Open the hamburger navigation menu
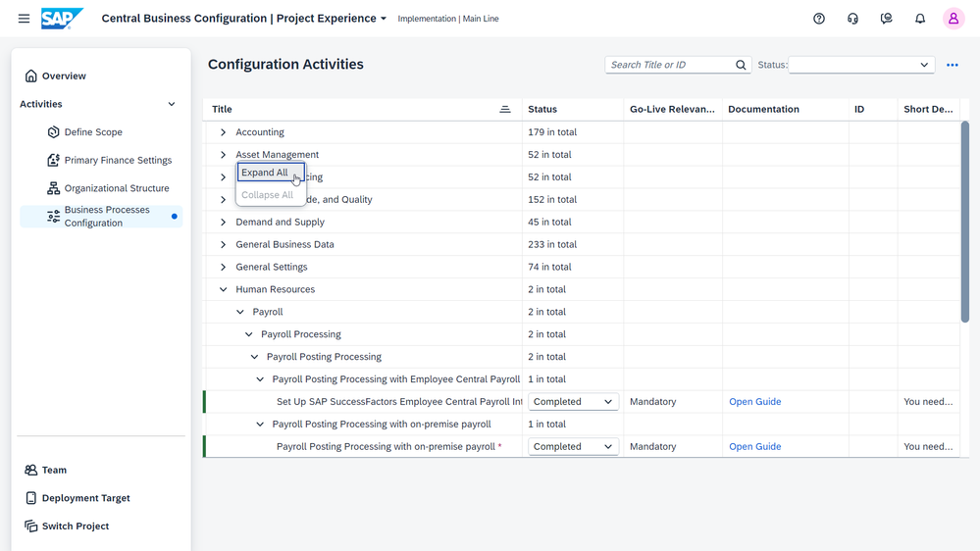The width and height of the screenshot is (980, 551). [x=24, y=19]
